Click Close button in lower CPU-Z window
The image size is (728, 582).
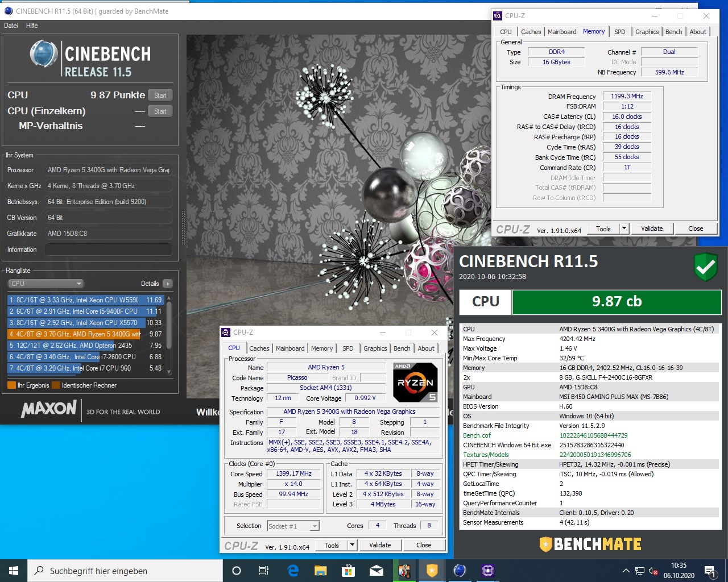click(x=424, y=546)
